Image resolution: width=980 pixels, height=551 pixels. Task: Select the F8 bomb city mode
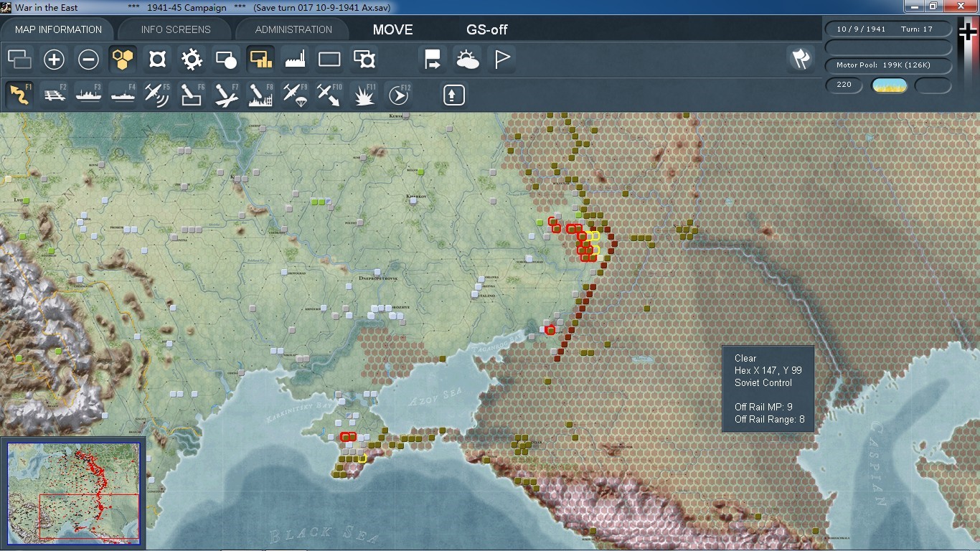(260, 95)
